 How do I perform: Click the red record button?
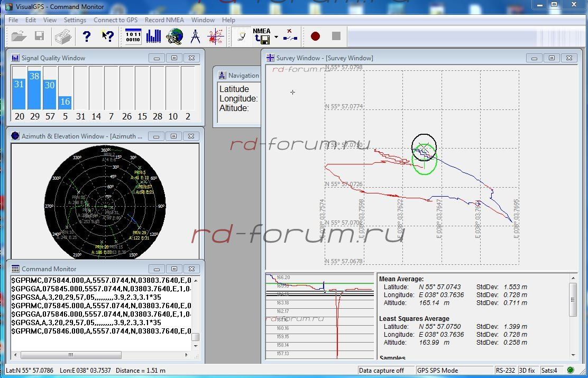click(315, 36)
